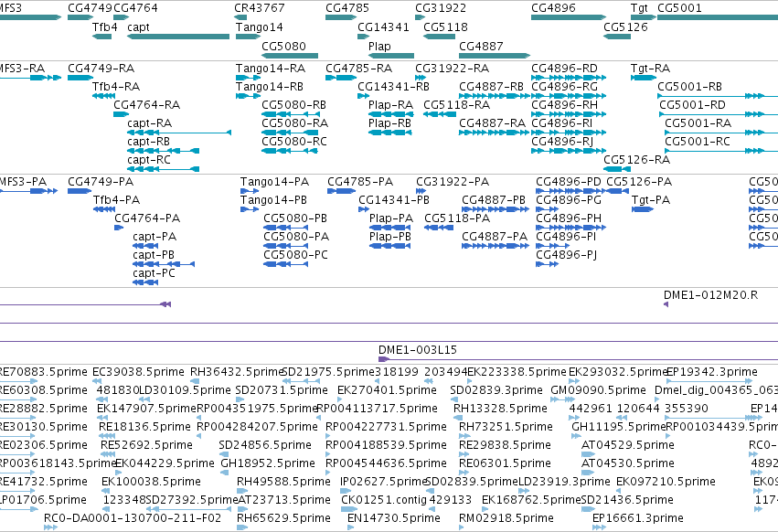This screenshot has width=778, height=532.
Task: Select the Tgt-RA transcript glyph
Action: [x=644, y=78]
